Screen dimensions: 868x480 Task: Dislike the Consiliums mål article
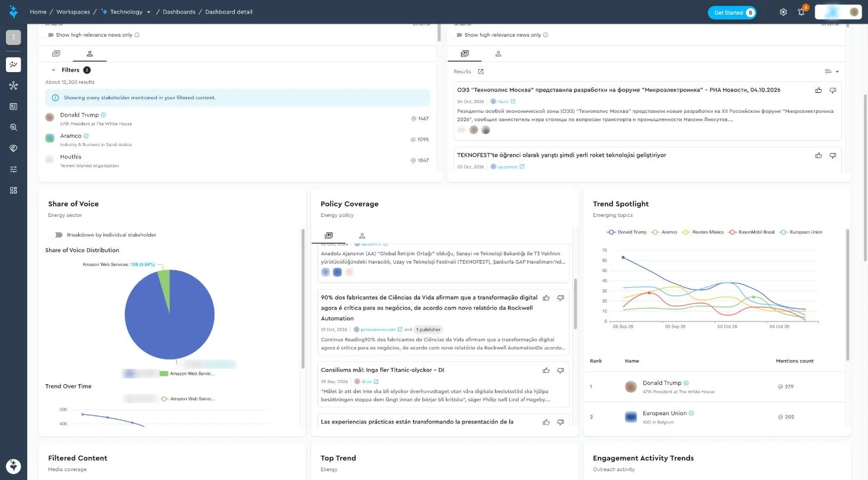tap(560, 370)
